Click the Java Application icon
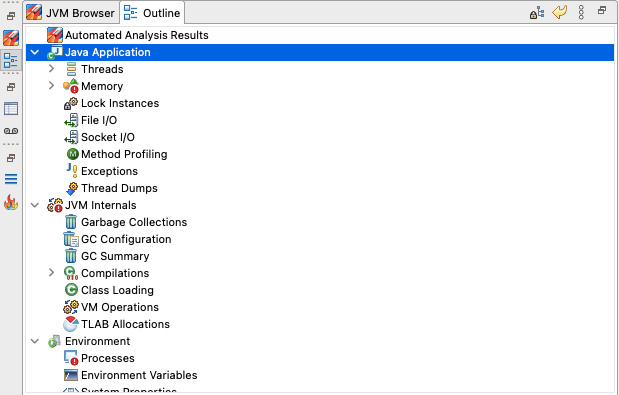The height and width of the screenshot is (395, 619). [55, 52]
